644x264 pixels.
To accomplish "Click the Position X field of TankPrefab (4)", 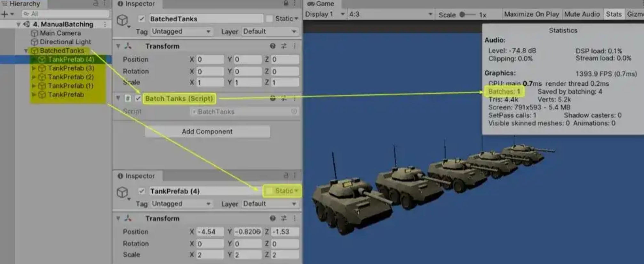I will [210, 232].
